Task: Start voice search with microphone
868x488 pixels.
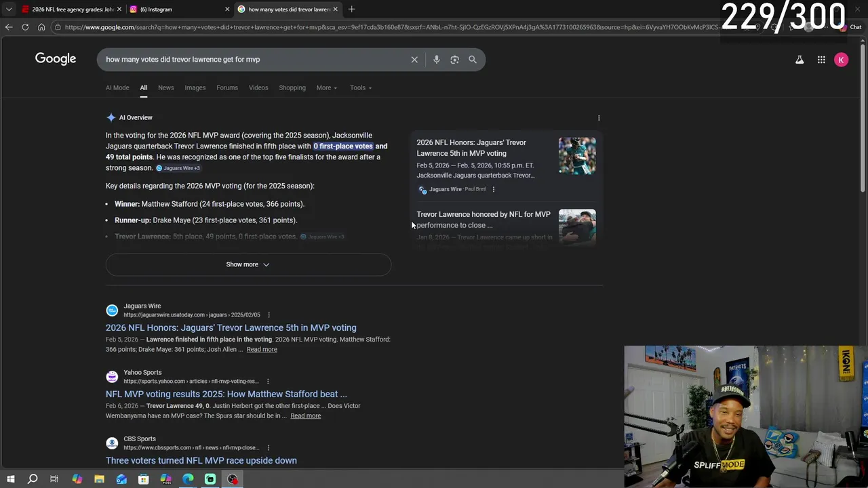Action: coord(436,60)
